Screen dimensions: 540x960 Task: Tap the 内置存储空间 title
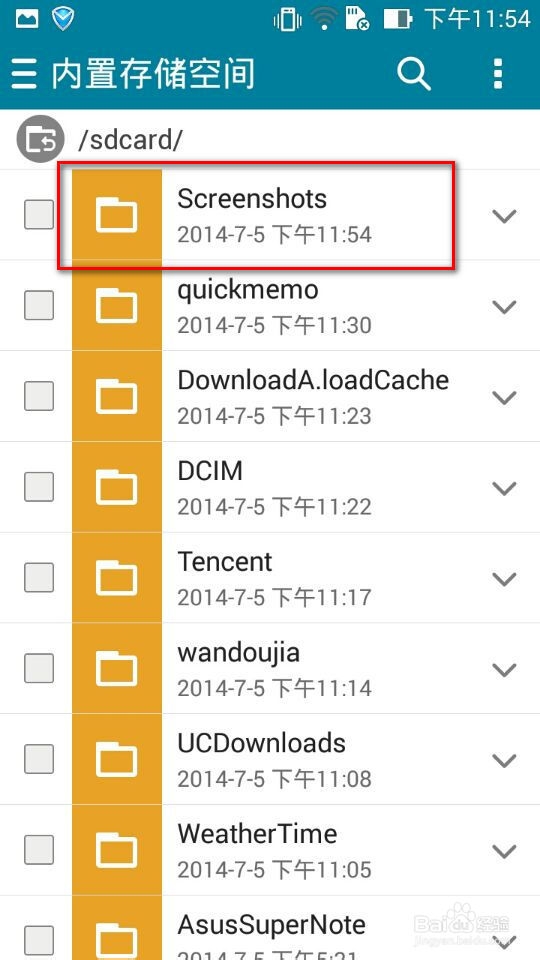153,74
